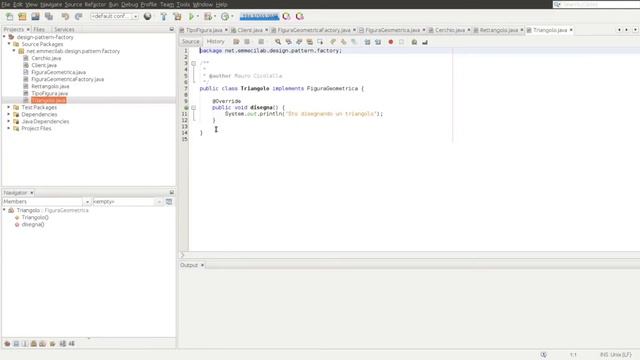
Task: Switch to FiguraGeometricaFactory.java editor tab
Action: click(313, 30)
